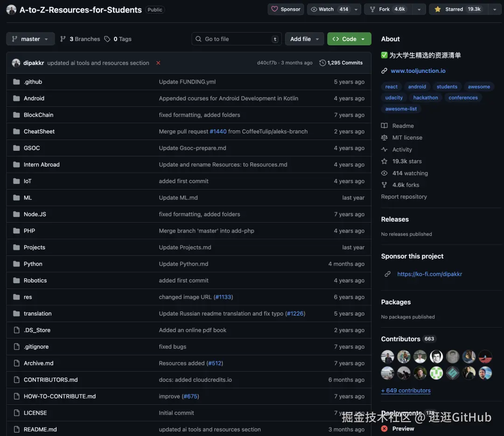
Task: Open the Activity link in About
Action: (397, 149)
